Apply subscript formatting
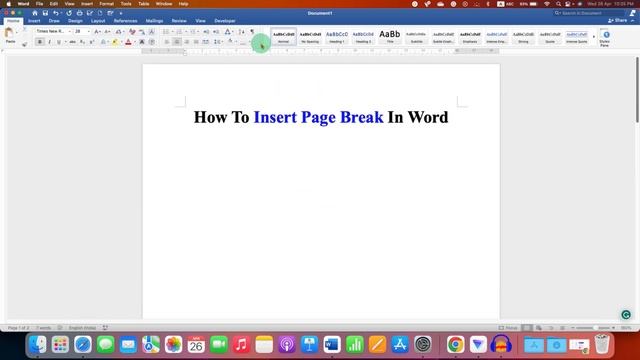Viewport: 640px width, 360px height. [82, 42]
